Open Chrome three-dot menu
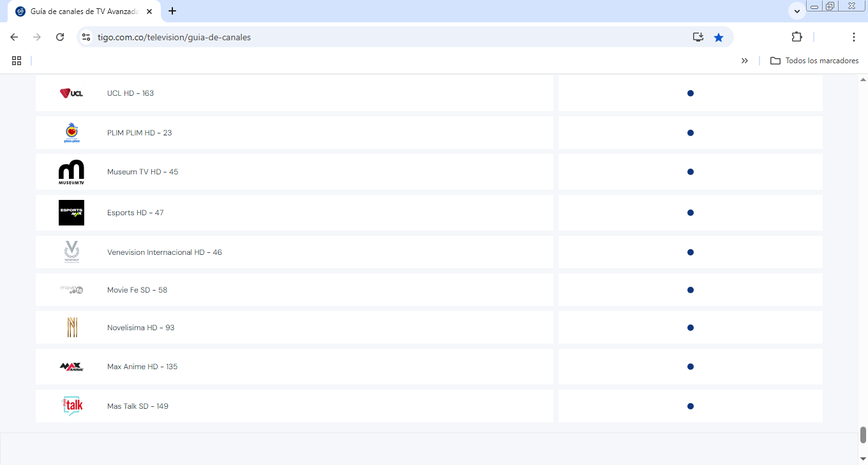 click(854, 37)
